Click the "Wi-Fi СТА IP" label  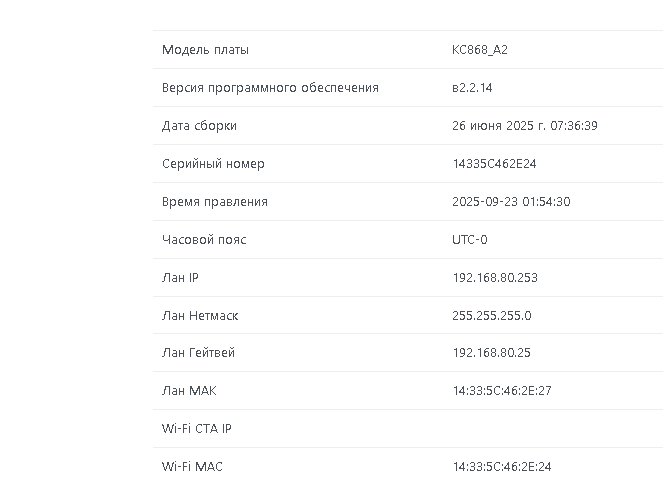click(x=197, y=429)
